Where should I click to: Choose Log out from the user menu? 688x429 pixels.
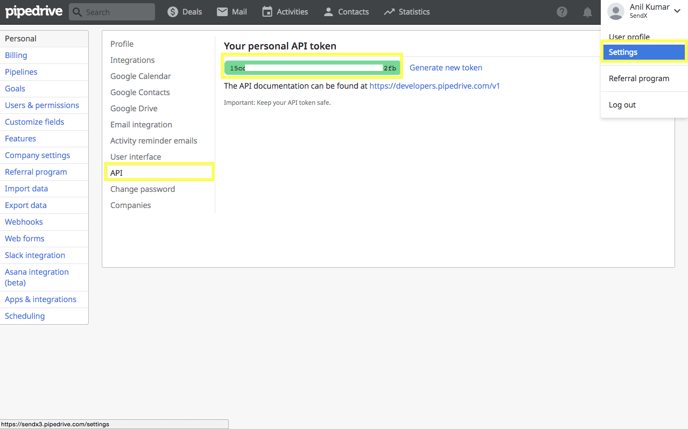tap(622, 105)
